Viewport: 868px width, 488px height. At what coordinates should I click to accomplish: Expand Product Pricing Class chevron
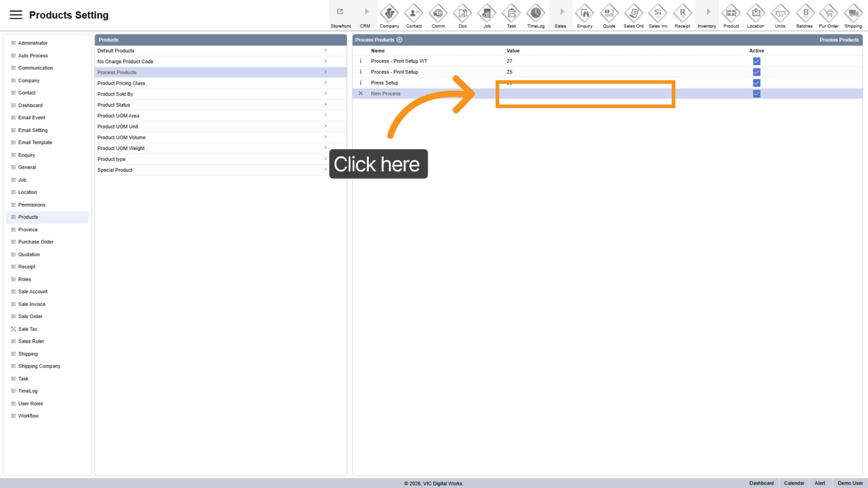point(326,83)
